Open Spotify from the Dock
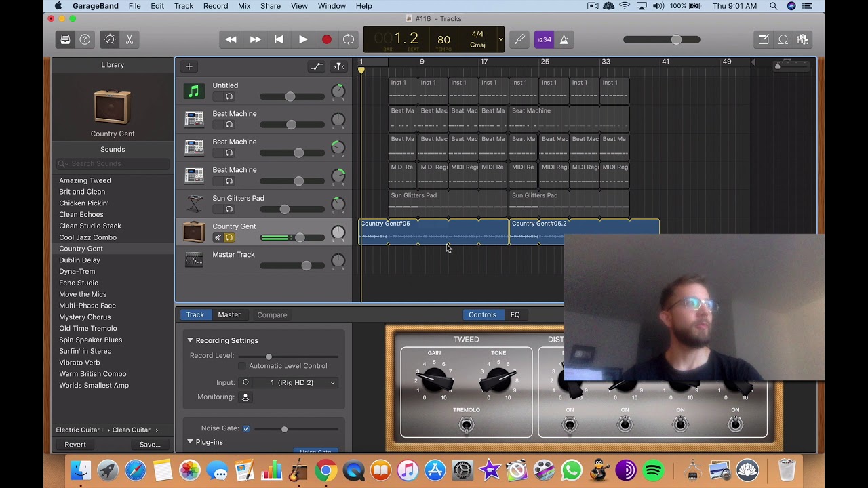 coord(653,470)
